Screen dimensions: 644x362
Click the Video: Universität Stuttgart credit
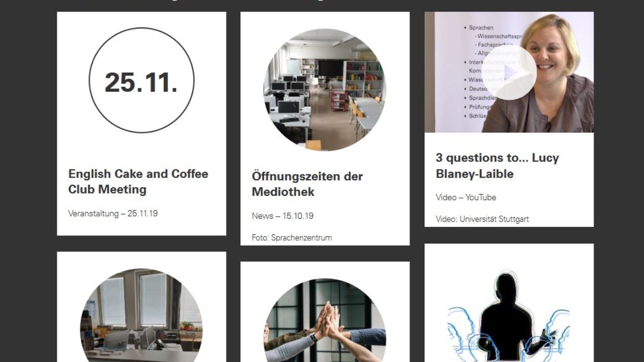coord(482,219)
